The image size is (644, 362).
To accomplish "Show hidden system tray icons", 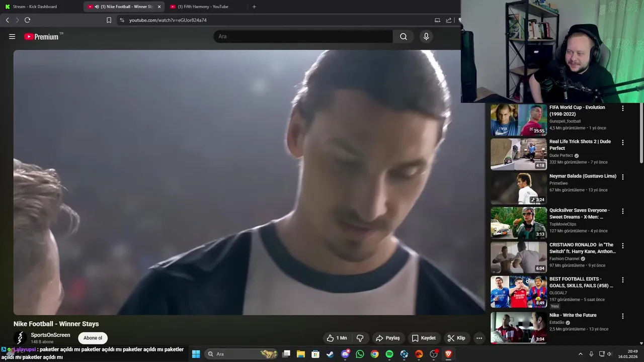I will [x=580, y=354].
